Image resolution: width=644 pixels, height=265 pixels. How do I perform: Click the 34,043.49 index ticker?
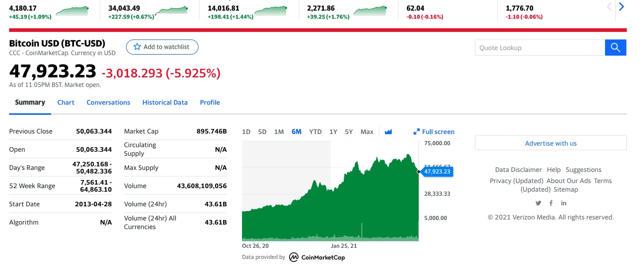pos(124,8)
